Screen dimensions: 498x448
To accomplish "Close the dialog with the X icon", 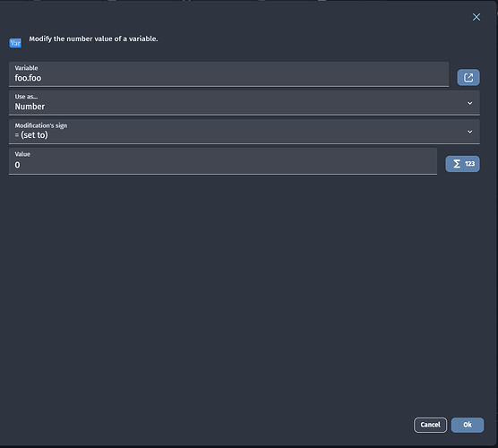I will (x=477, y=17).
